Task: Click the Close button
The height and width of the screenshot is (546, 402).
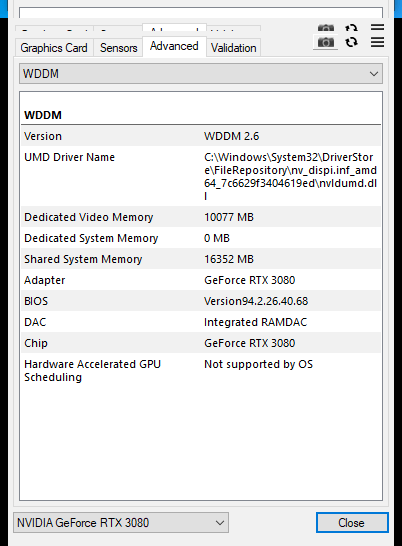Action: click(x=352, y=522)
